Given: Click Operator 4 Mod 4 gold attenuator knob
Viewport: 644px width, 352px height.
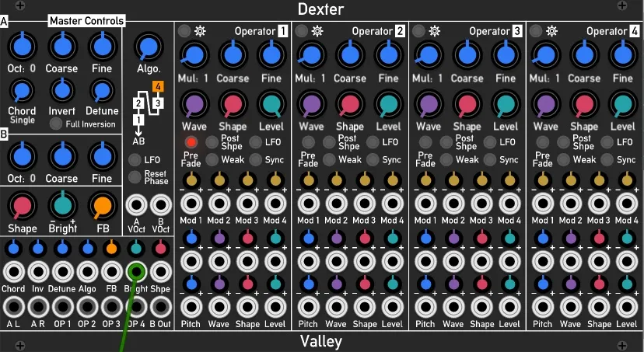Looking at the screenshot, I should click(627, 179).
